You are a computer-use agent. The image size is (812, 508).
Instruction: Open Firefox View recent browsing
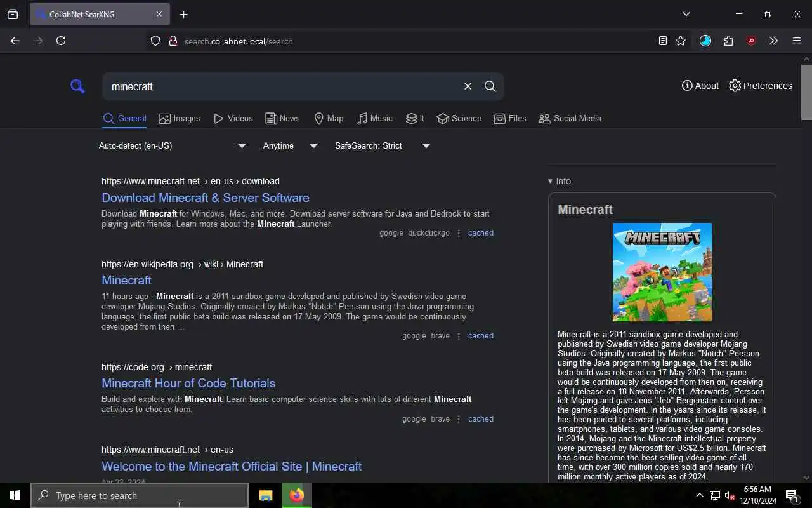click(13, 14)
